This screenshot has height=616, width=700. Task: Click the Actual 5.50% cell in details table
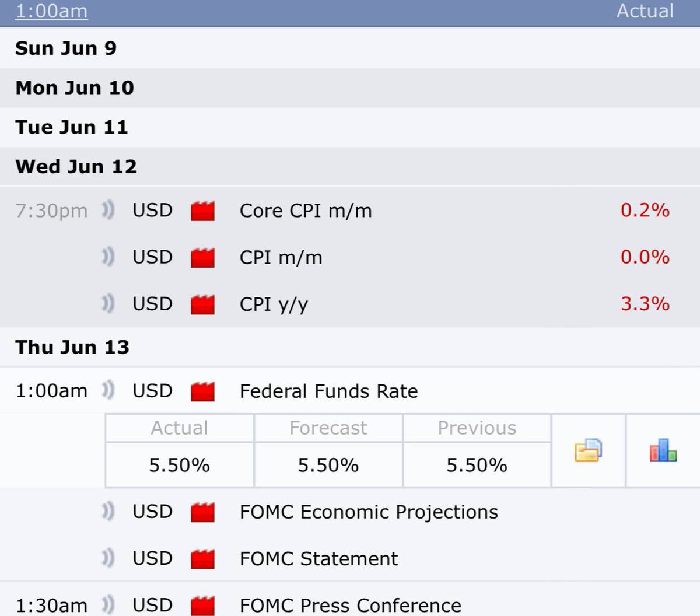pyautogui.click(x=180, y=465)
